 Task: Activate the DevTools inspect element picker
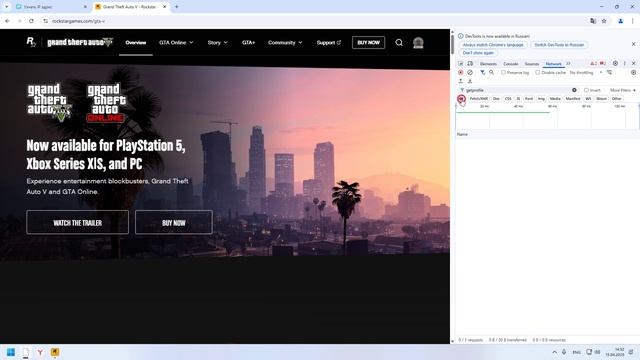[461, 64]
